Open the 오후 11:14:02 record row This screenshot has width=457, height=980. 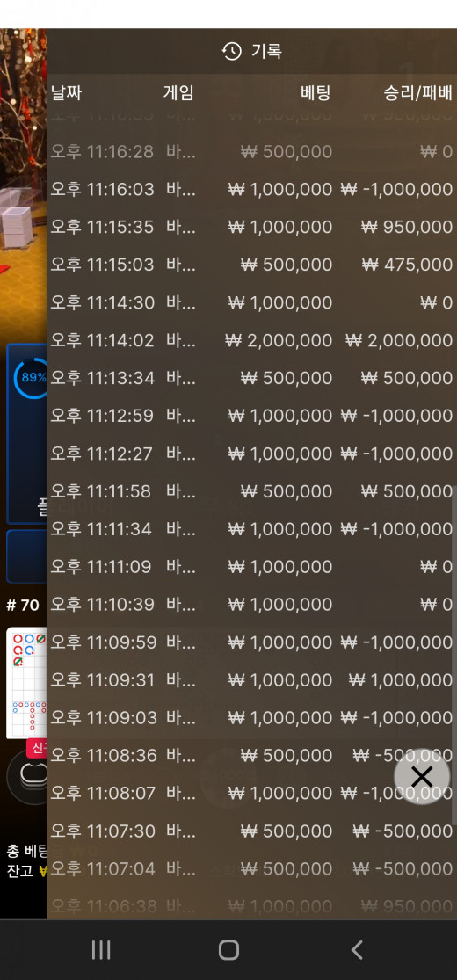pyautogui.click(x=251, y=341)
